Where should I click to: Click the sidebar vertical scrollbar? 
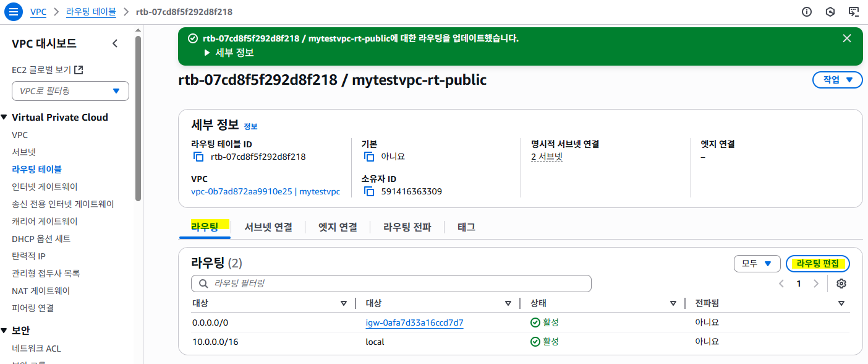(x=138, y=118)
